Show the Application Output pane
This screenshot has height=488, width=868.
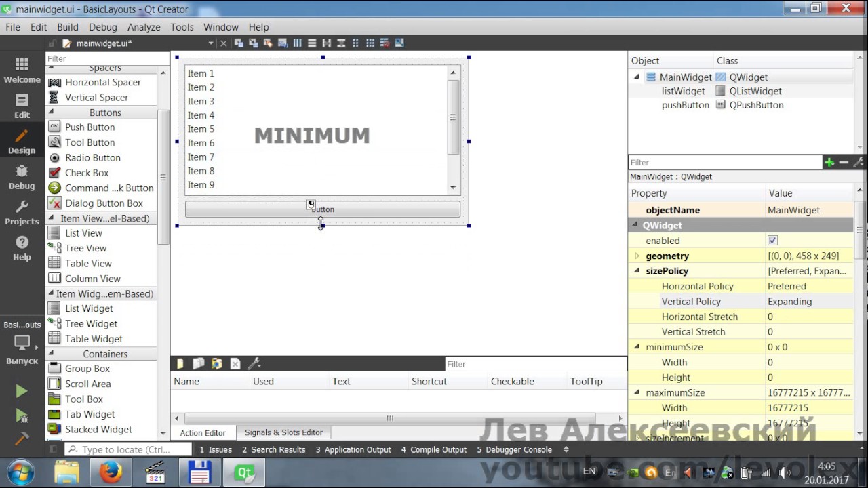(x=353, y=449)
